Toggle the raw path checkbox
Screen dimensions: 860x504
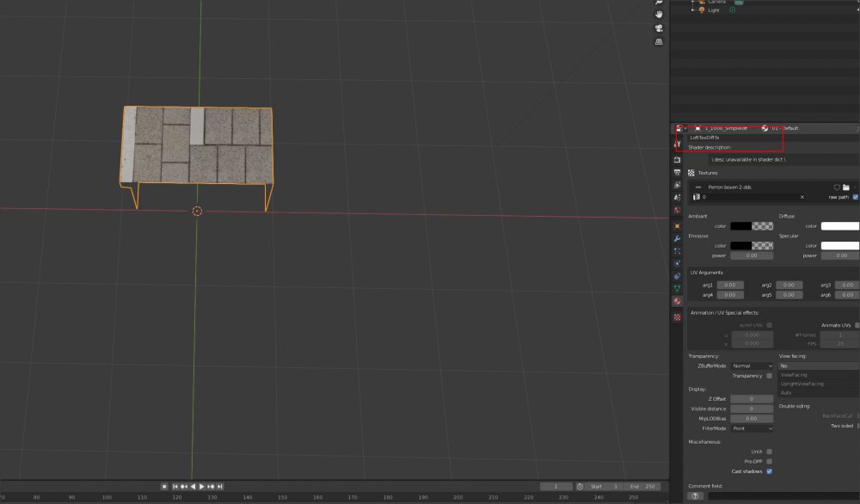pos(855,197)
